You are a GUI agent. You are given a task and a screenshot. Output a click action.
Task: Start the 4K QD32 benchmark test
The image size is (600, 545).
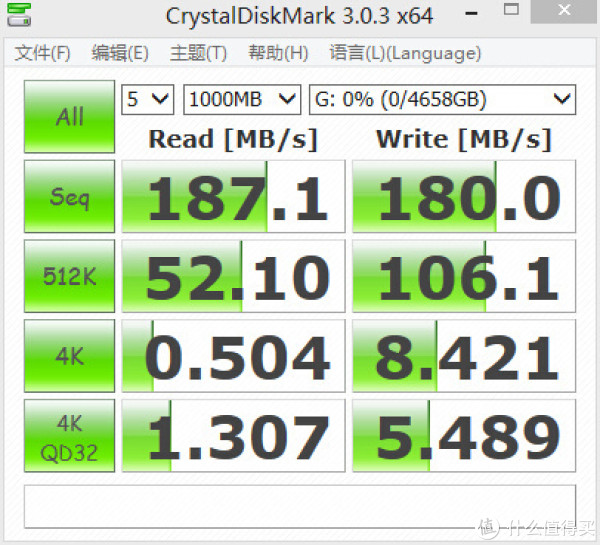[x=69, y=436]
